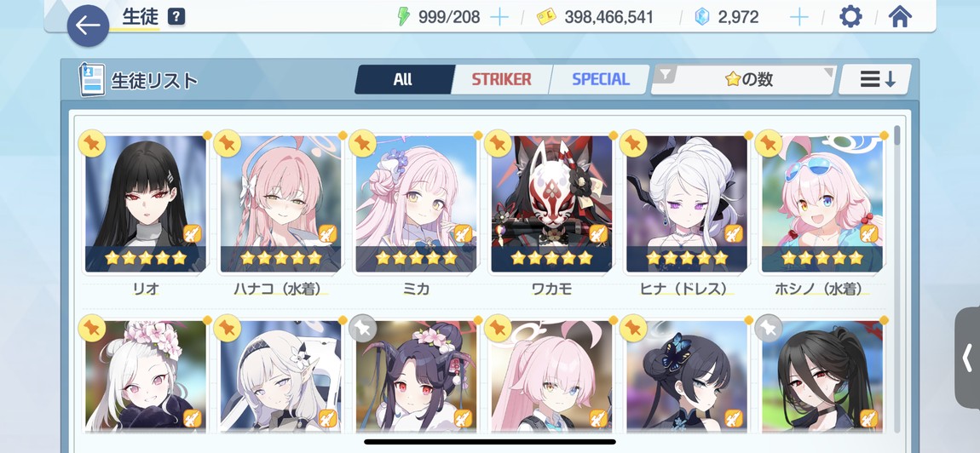Open ワカモ's student card
Image resolution: width=980 pixels, height=453 pixels.
coord(551,204)
